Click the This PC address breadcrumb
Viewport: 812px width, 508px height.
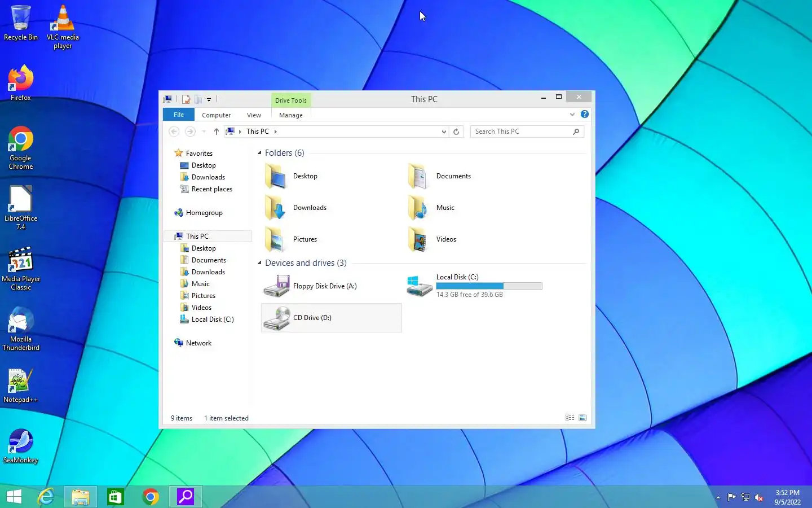(x=258, y=132)
